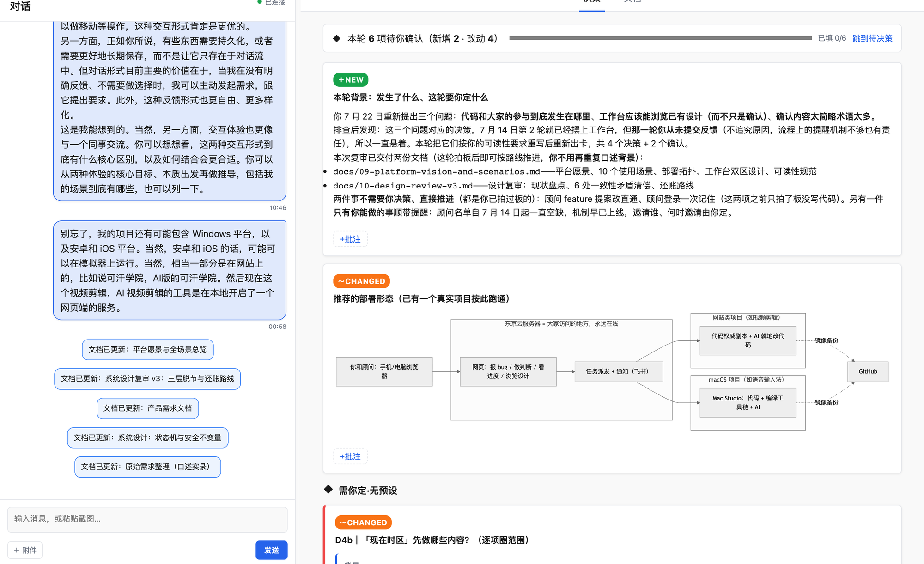Click the diamond icon beside 本轮 6 项待你确认
924x564 pixels.
[337, 38]
